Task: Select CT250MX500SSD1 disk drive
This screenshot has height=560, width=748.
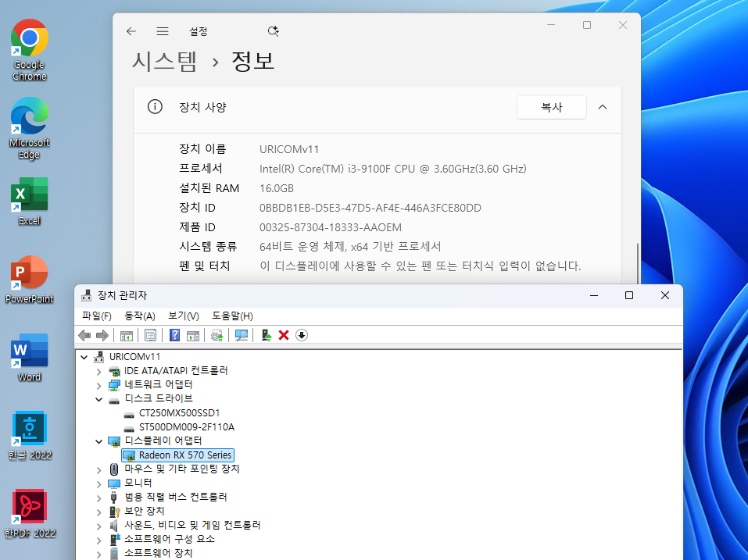Action: pyautogui.click(x=179, y=412)
